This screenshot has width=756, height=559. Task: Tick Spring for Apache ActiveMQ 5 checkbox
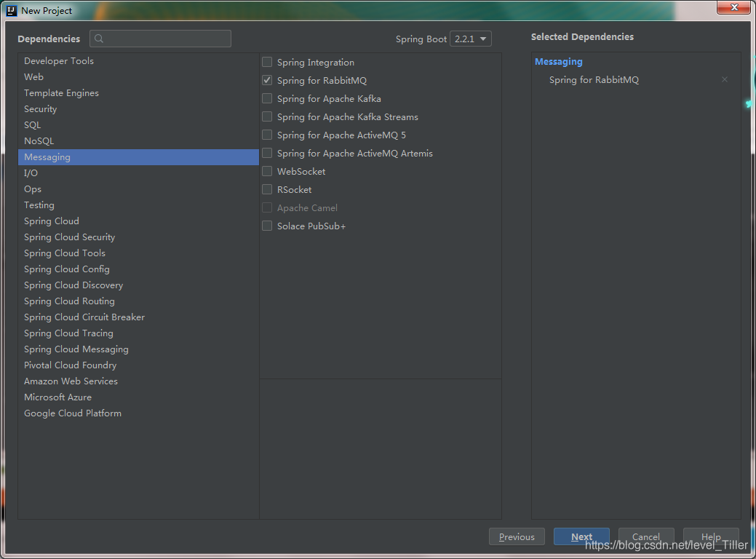(x=267, y=135)
